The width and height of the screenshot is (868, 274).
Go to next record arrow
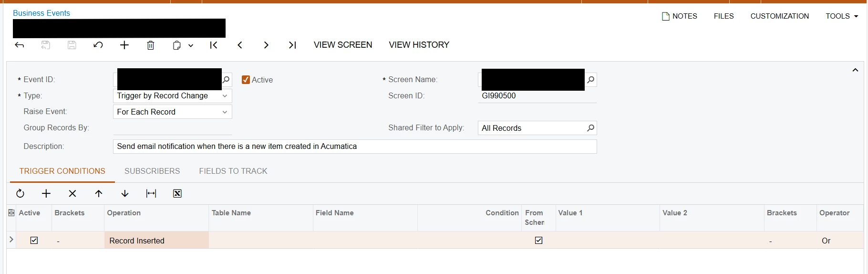click(266, 45)
